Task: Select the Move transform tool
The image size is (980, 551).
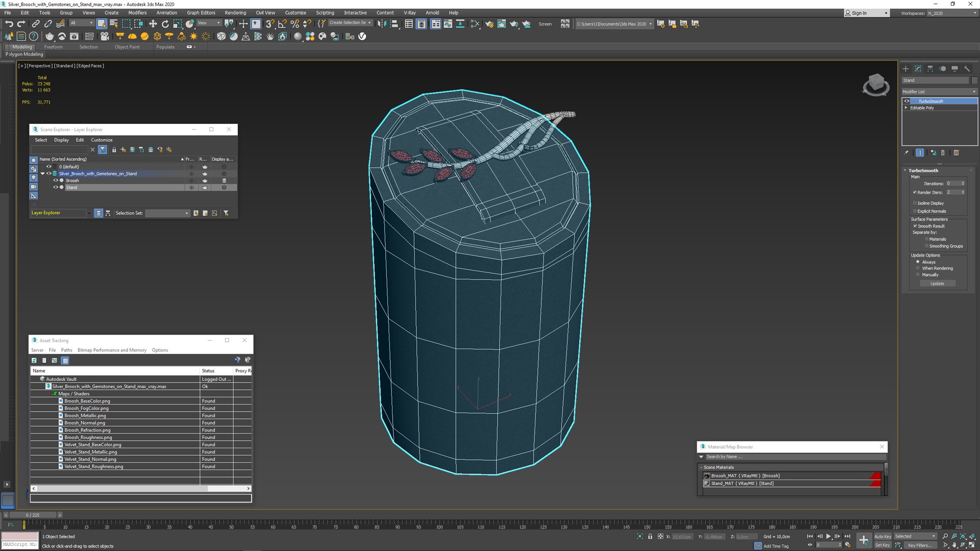Action: pyautogui.click(x=153, y=23)
